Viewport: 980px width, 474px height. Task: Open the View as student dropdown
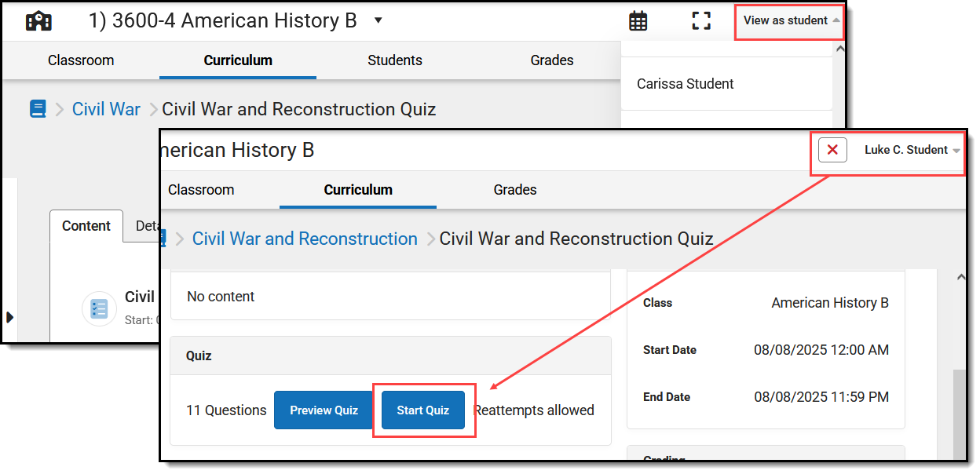(x=790, y=21)
